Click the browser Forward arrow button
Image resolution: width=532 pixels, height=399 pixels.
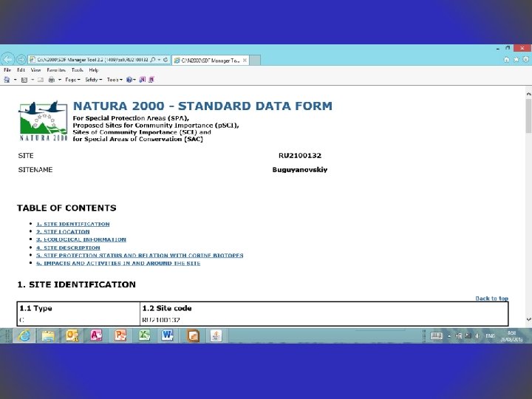pos(21,60)
